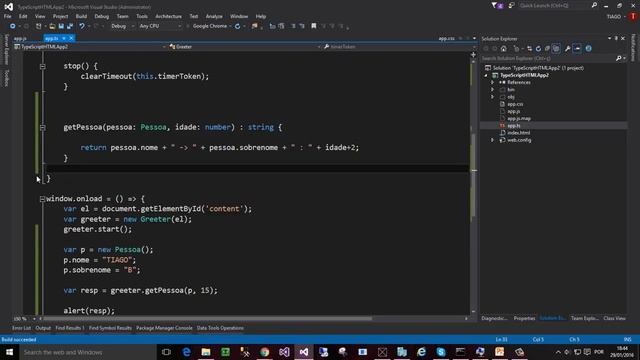This screenshot has height=360, width=640.
Task: Click the Refresh icon in Solution Explorer
Action: pos(538,49)
